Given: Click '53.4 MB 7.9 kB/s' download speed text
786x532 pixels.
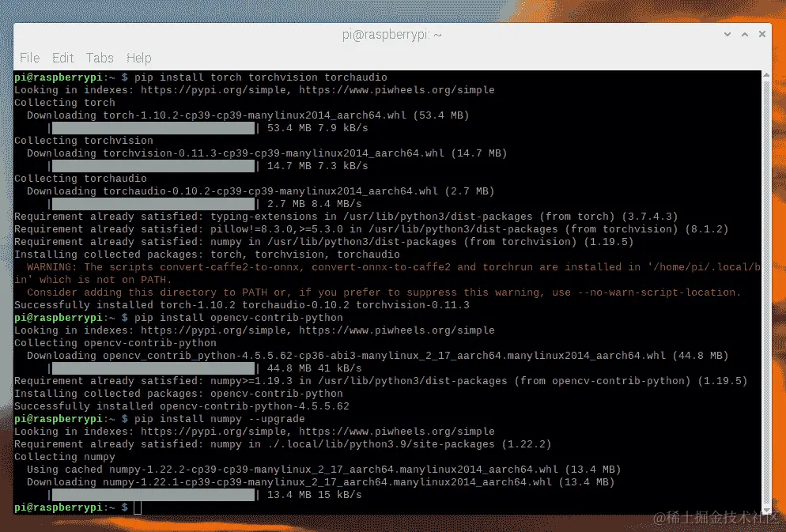Looking at the screenshot, I should coord(317,128).
